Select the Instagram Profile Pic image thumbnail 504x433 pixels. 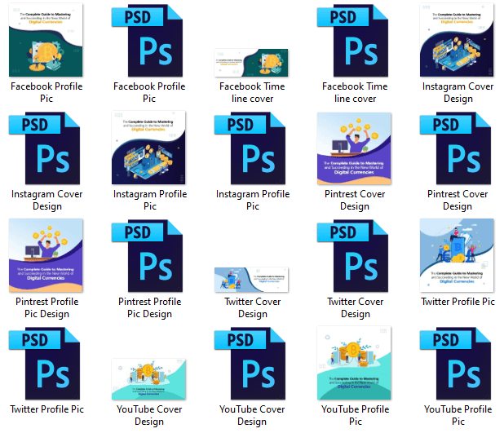coord(148,148)
